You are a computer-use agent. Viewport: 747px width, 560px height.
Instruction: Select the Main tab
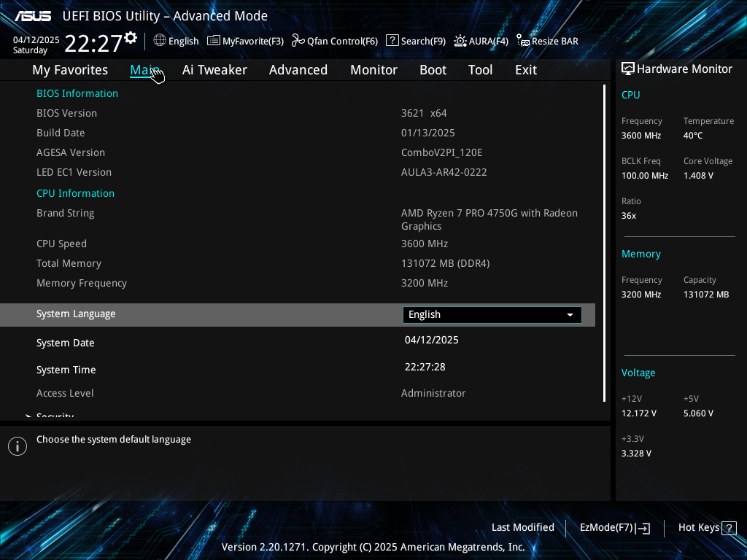pyautogui.click(x=145, y=70)
